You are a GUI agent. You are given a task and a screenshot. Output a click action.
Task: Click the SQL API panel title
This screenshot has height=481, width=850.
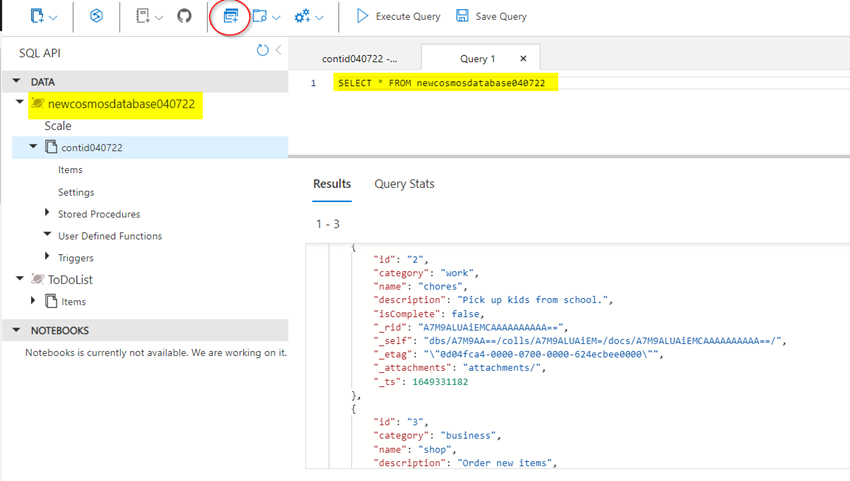[40, 53]
